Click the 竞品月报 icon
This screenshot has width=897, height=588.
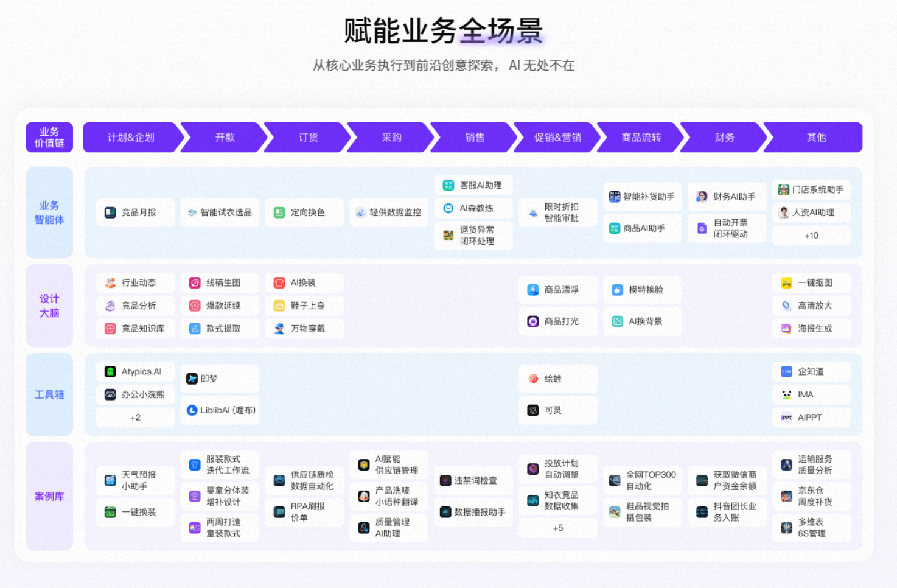(110, 212)
